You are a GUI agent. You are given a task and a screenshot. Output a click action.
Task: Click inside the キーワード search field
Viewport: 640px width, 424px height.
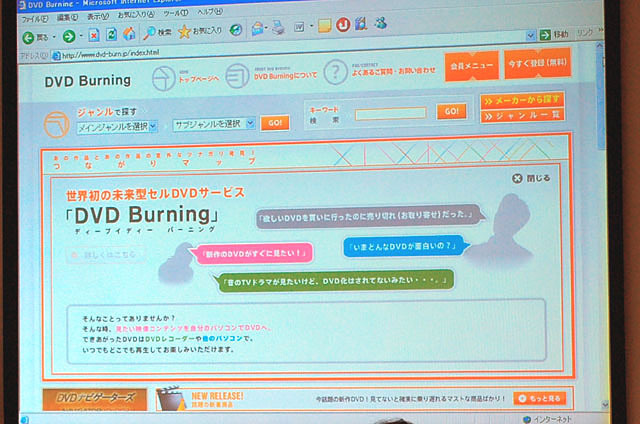pyautogui.click(x=390, y=113)
